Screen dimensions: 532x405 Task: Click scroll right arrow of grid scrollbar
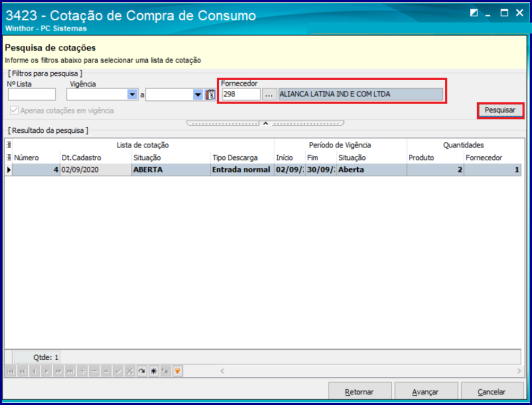point(519,371)
